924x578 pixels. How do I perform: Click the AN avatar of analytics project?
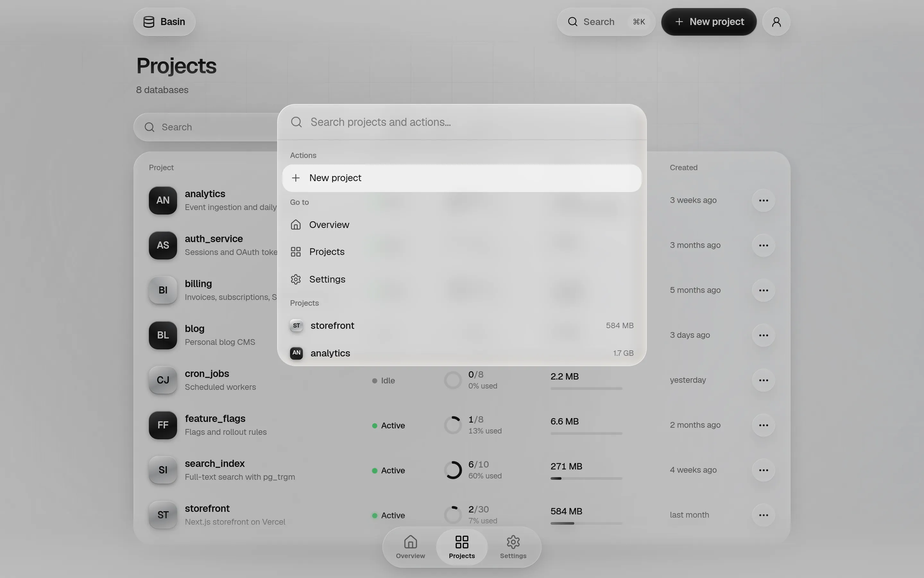(163, 200)
